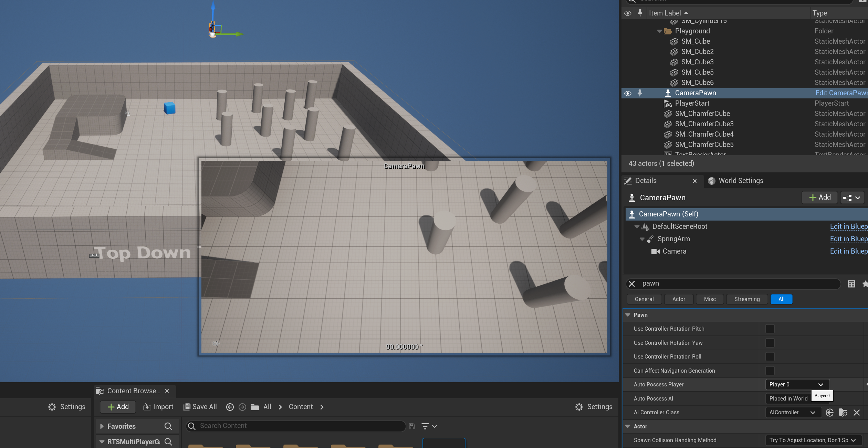
Task: Click Save All in the Content Browser
Action: pyautogui.click(x=200, y=407)
